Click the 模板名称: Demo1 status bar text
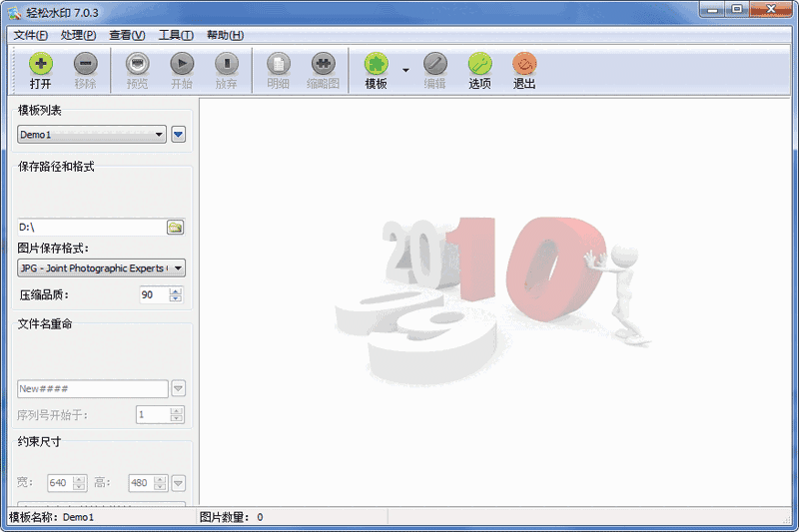The width and height of the screenshot is (799, 532). [52, 517]
